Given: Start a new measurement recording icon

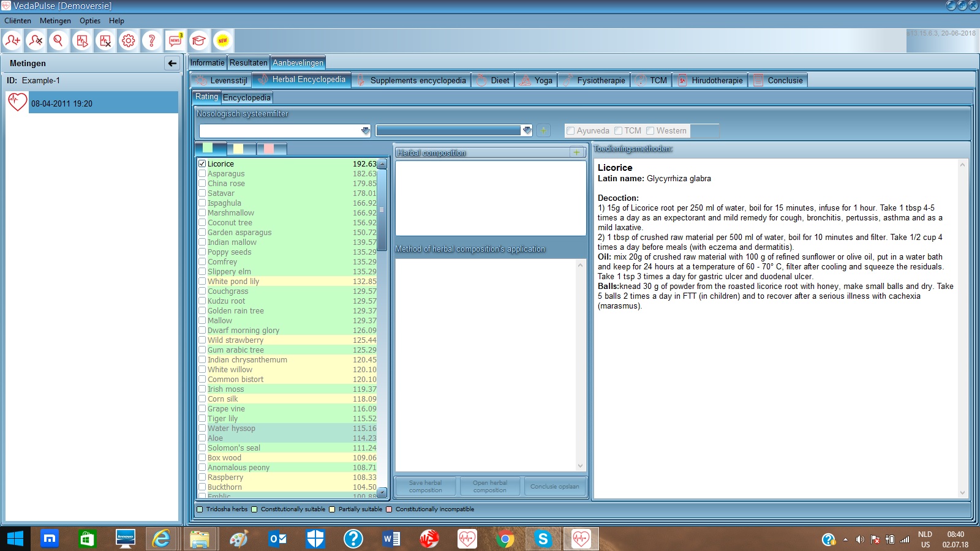Looking at the screenshot, I should (x=81, y=41).
